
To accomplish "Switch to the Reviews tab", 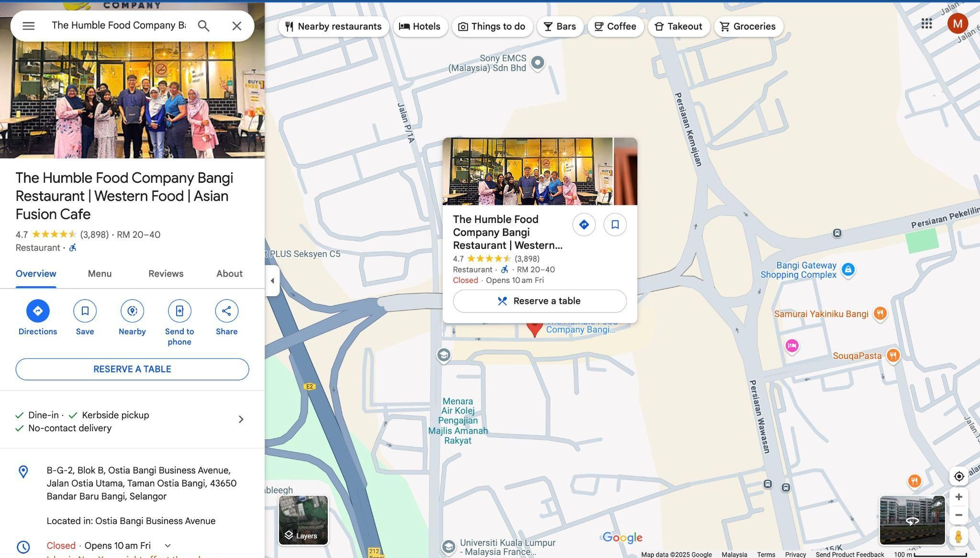I will 166,274.
